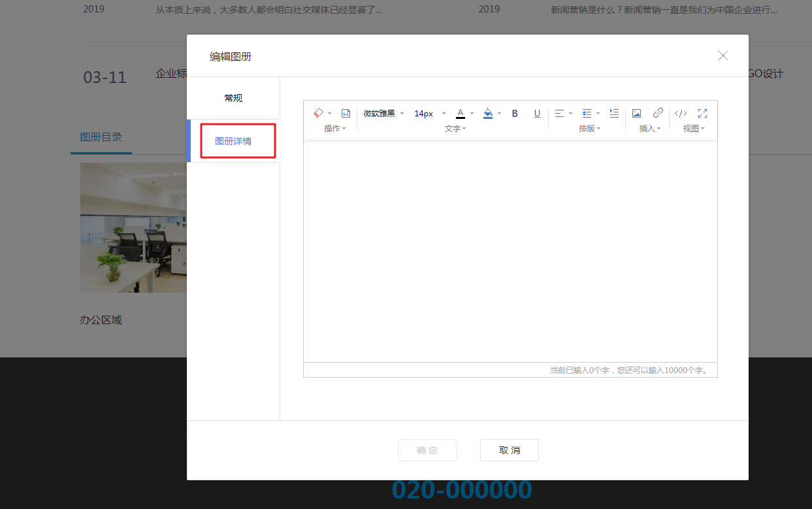Click the text alignment icon
The image size is (812, 509).
[x=559, y=113]
